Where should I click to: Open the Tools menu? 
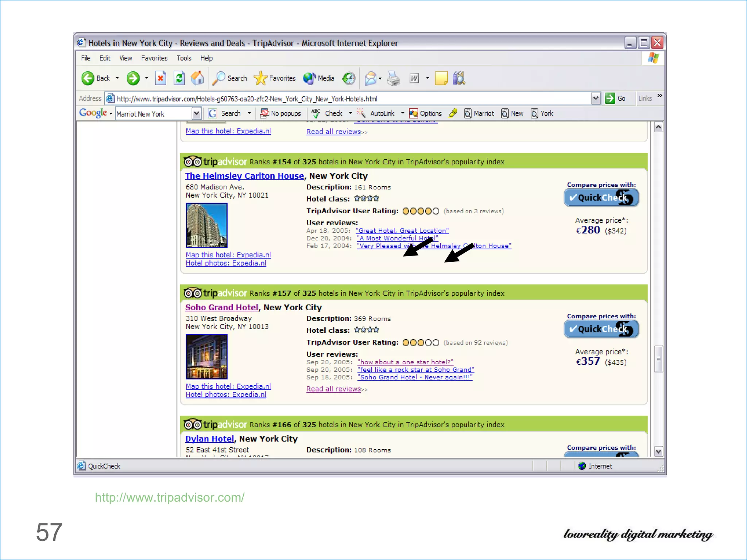coord(184,58)
